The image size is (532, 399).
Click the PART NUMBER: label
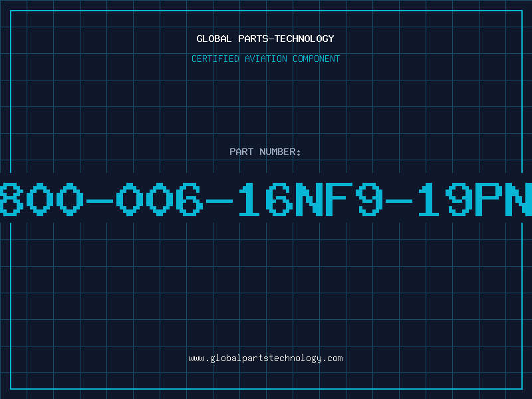pos(265,152)
